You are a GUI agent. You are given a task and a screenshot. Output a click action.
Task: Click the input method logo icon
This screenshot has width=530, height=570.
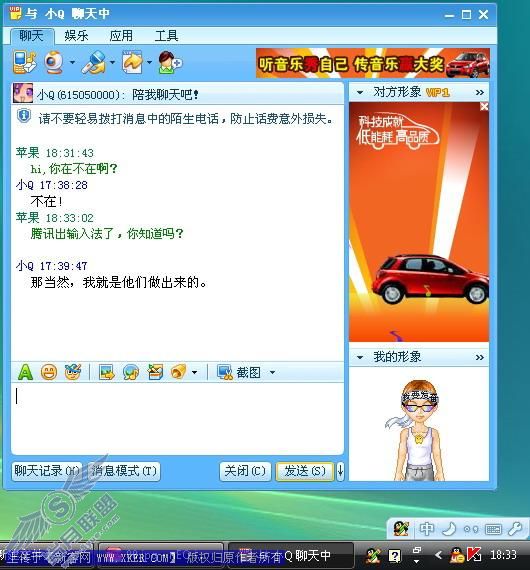coord(401,529)
